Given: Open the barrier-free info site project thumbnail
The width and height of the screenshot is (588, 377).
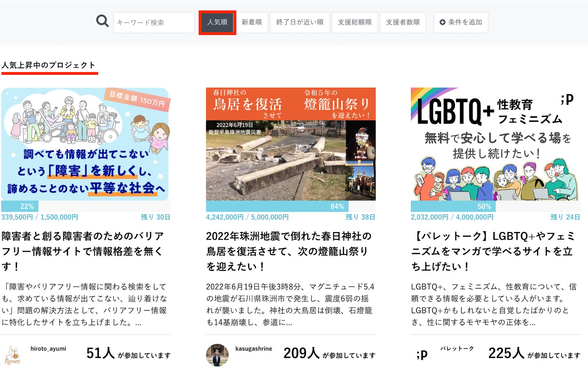Looking at the screenshot, I should coord(86,144).
